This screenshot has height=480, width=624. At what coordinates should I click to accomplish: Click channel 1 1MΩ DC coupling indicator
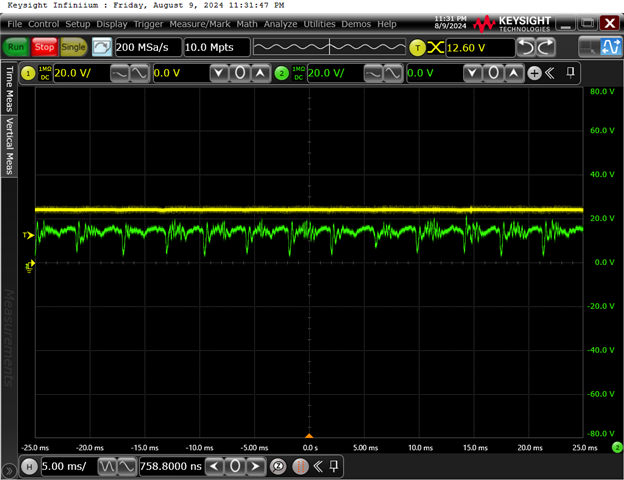[45, 73]
